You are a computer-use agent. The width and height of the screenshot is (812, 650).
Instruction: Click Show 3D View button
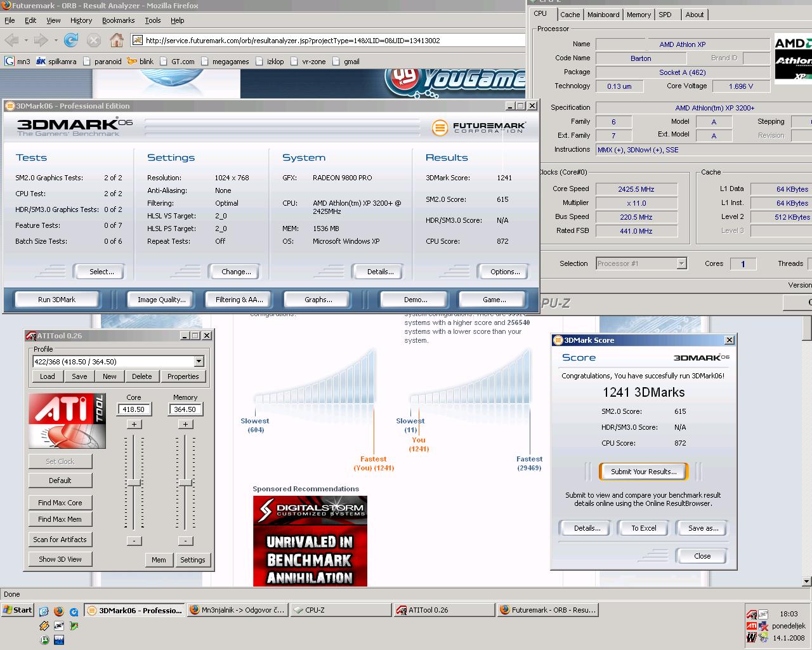point(60,559)
